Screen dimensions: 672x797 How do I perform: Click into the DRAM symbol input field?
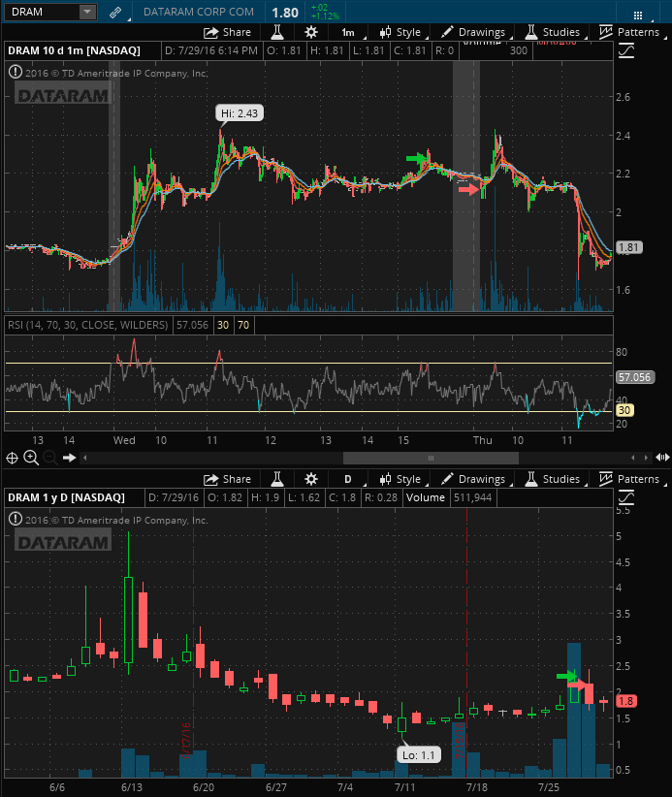[x=42, y=12]
